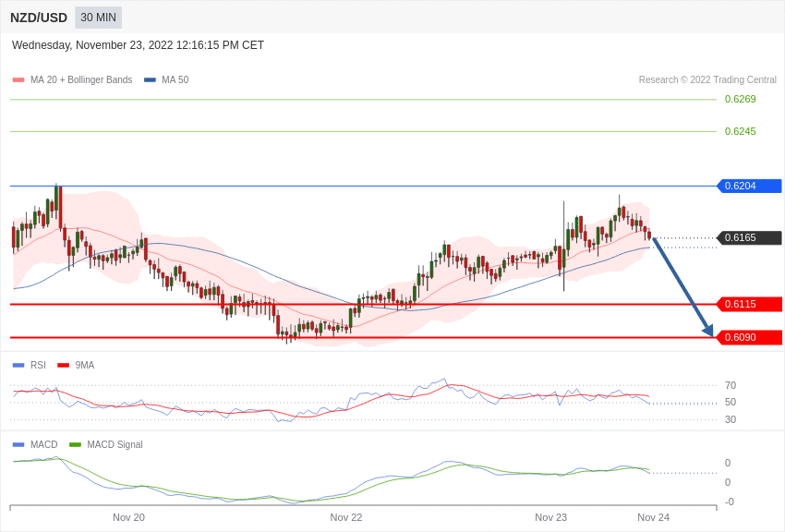Click the 'Nov 23' date axis label
This screenshot has height=532, width=785.
[550, 517]
